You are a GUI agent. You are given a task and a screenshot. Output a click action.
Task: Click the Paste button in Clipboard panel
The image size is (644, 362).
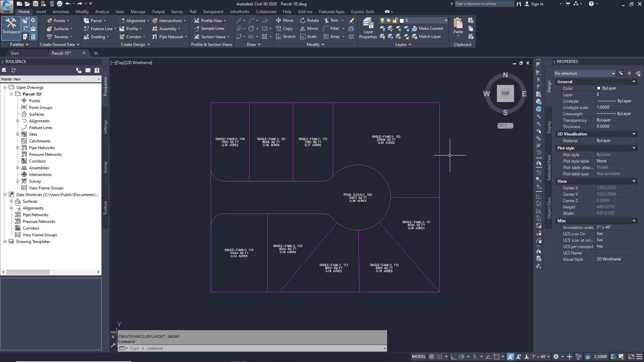tap(458, 25)
